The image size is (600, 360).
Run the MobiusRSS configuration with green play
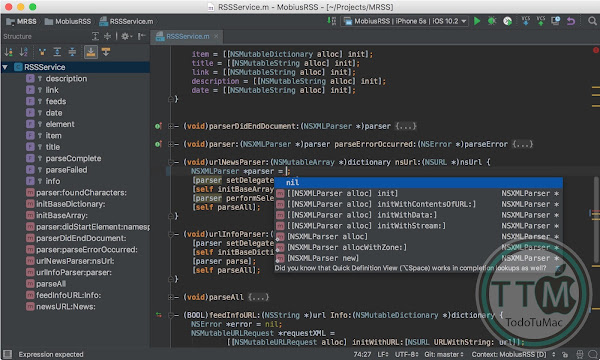(x=477, y=21)
